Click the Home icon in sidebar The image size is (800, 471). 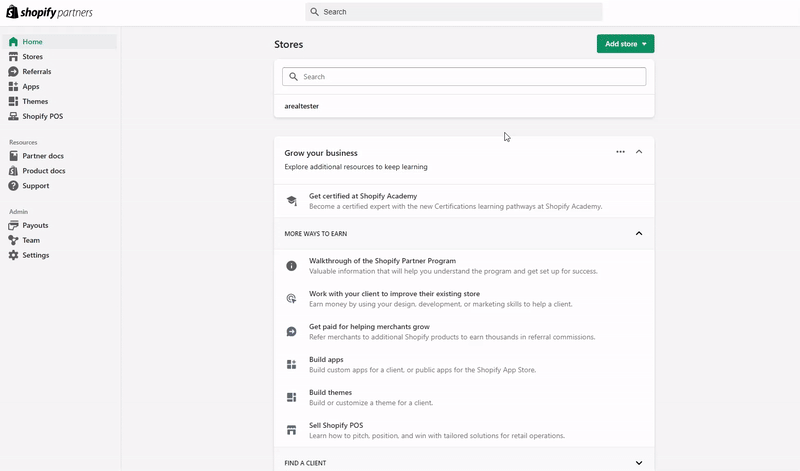(x=13, y=42)
